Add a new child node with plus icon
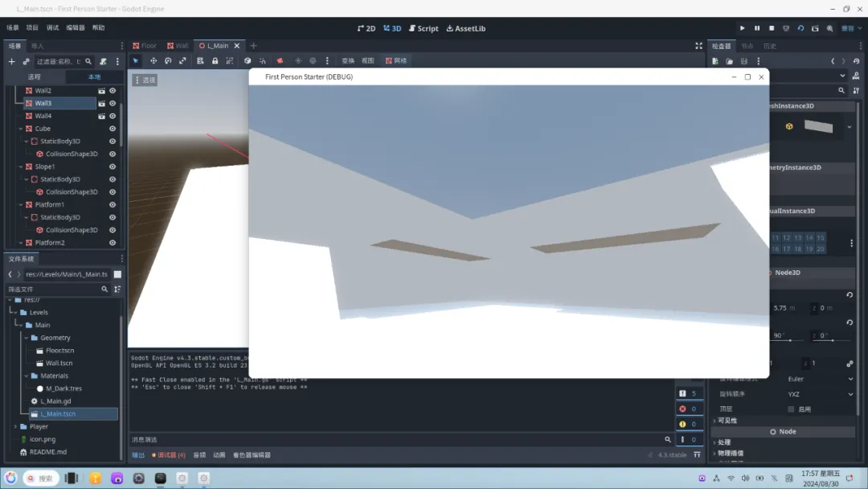The height and width of the screenshot is (489, 868). 11,61
